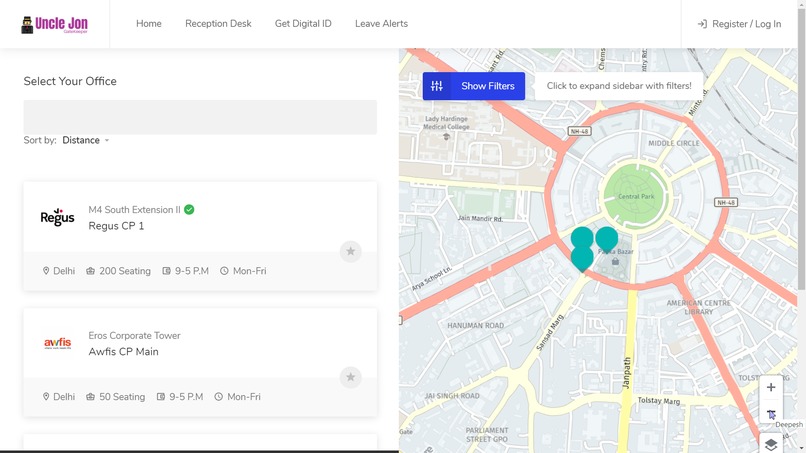Open the Regus CP 1 listing title
Screen dimensions: 806x453
116,226
